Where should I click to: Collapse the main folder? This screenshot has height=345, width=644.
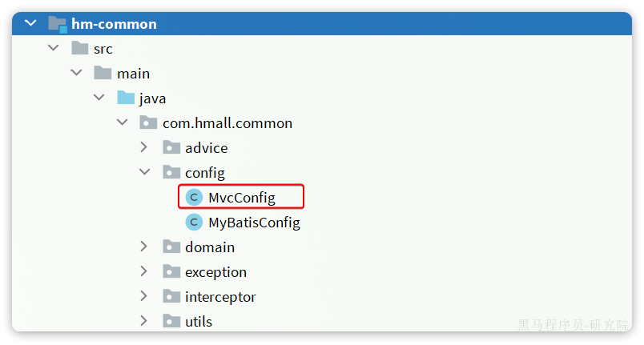(76, 74)
